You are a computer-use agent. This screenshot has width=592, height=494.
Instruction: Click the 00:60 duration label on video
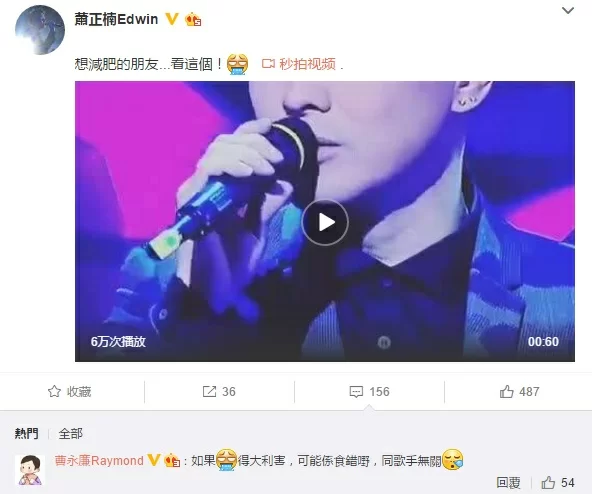tap(543, 342)
